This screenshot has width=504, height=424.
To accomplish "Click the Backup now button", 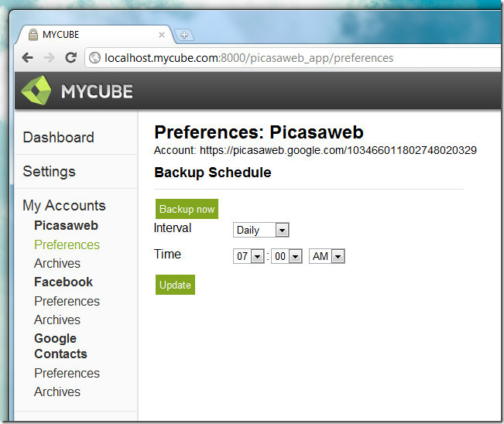I will (187, 209).
